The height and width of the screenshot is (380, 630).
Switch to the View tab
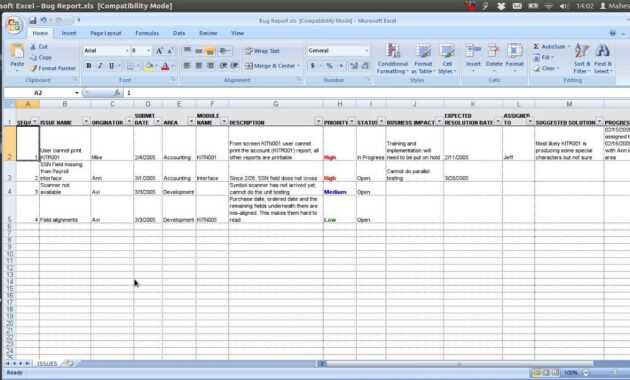click(237, 33)
